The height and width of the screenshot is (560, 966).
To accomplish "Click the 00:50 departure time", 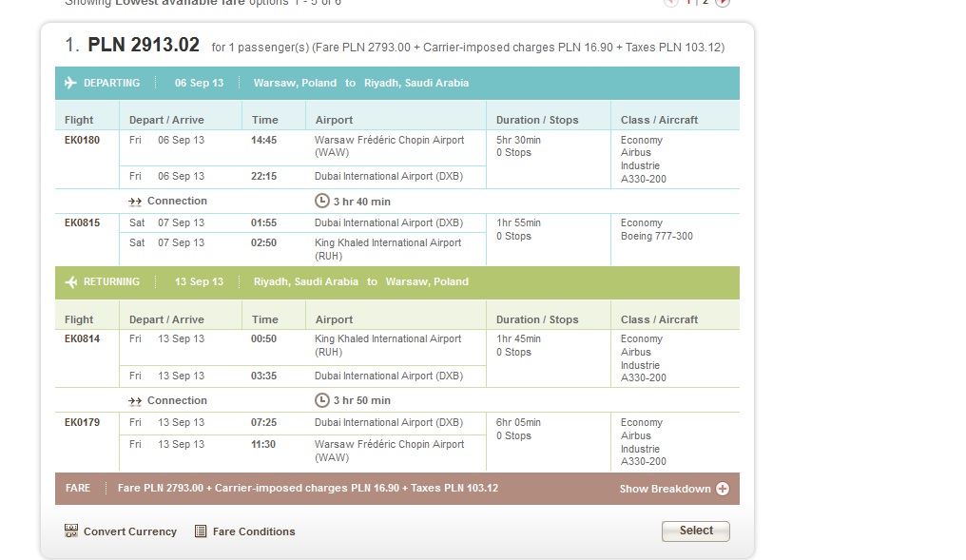I will (x=263, y=338).
